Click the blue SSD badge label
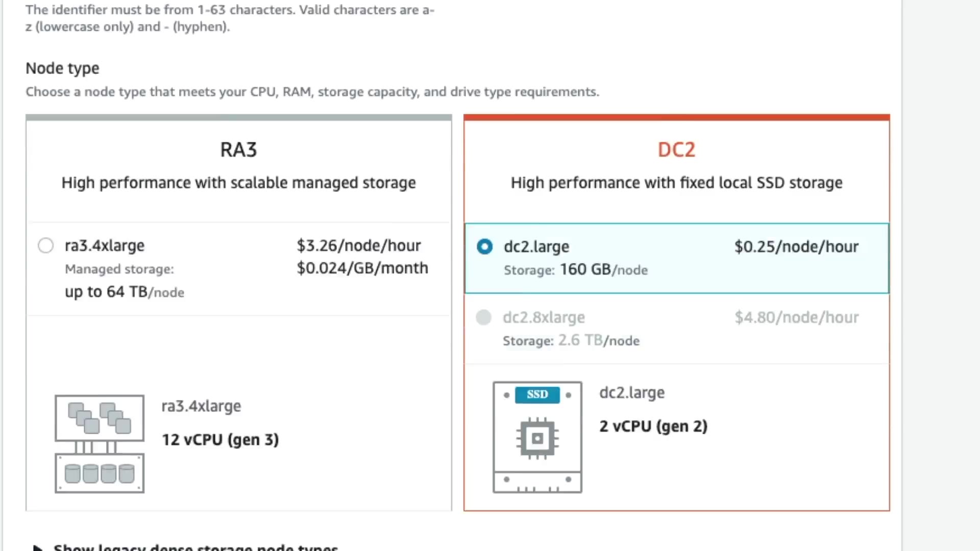Image resolution: width=980 pixels, height=551 pixels. coord(537,394)
